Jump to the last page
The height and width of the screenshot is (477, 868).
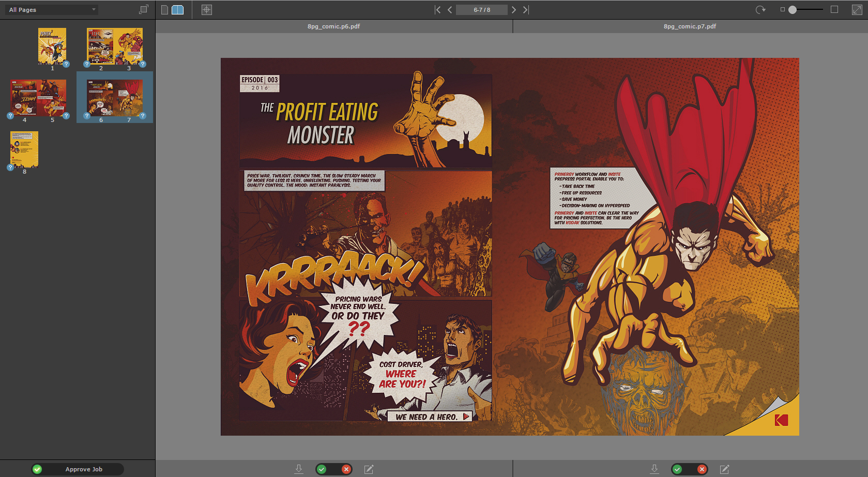click(526, 10)
